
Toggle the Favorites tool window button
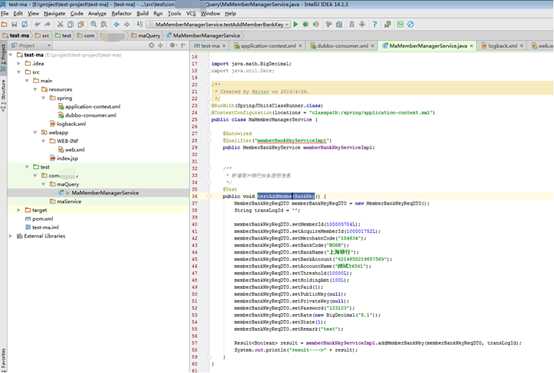(x=3, y=360)
